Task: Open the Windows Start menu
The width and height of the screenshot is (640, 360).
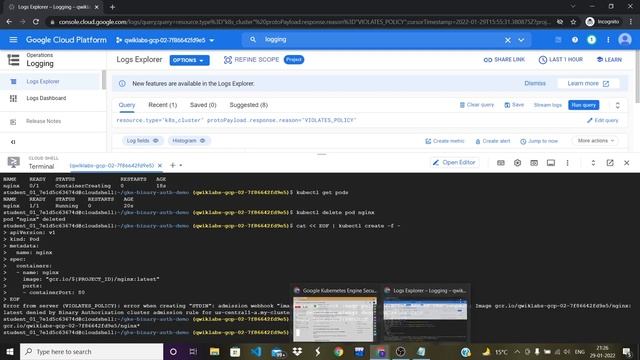Action: [10, 351]
